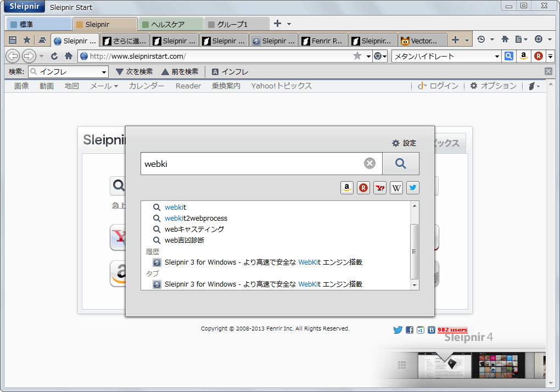Expand the new tab group dropdown arrow
The width and height of the screenshot is (560, 392).
tap(289, 24)
